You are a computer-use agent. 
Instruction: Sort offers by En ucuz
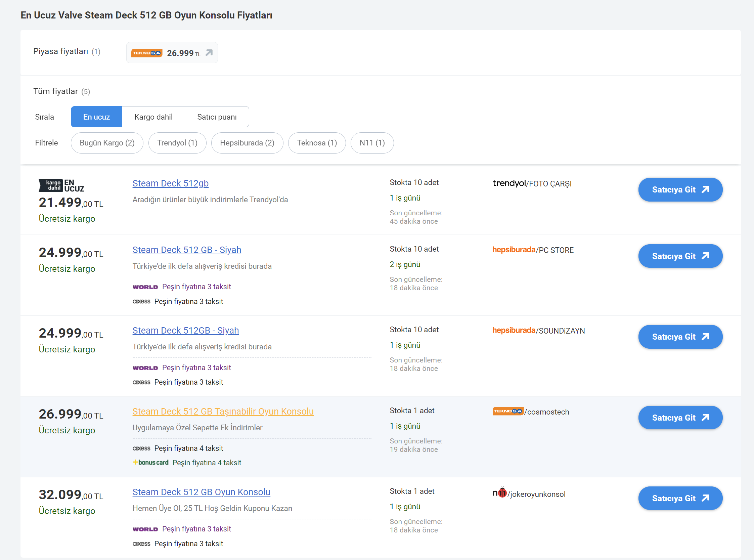click(x=96, y=117)
